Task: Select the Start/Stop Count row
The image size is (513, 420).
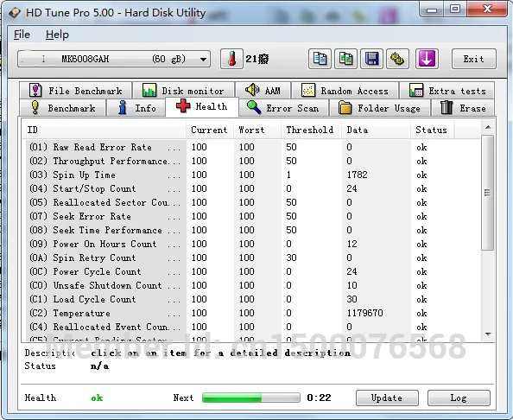Action: pos(252,188)
